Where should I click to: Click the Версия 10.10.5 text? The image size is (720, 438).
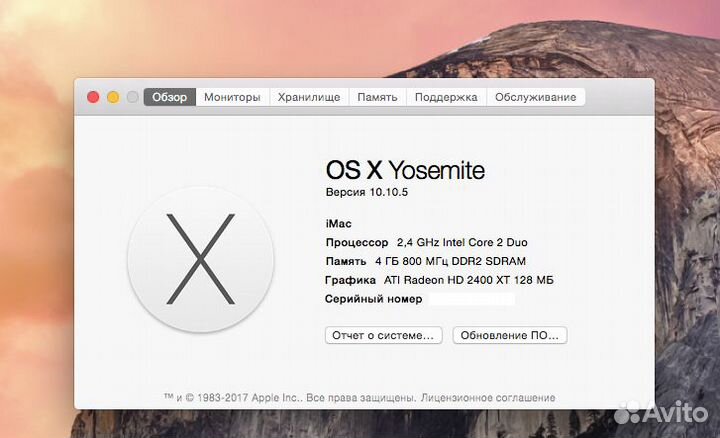coord(366,192)
